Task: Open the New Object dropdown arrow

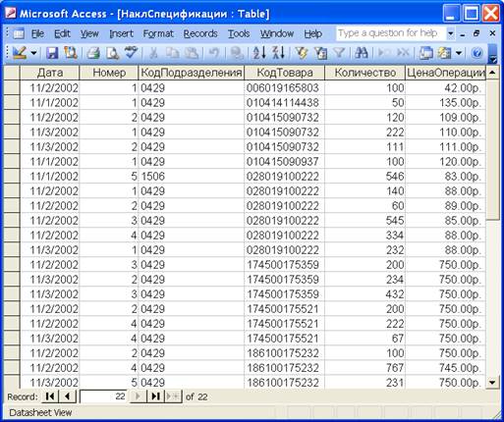Action: click(459, 53)
